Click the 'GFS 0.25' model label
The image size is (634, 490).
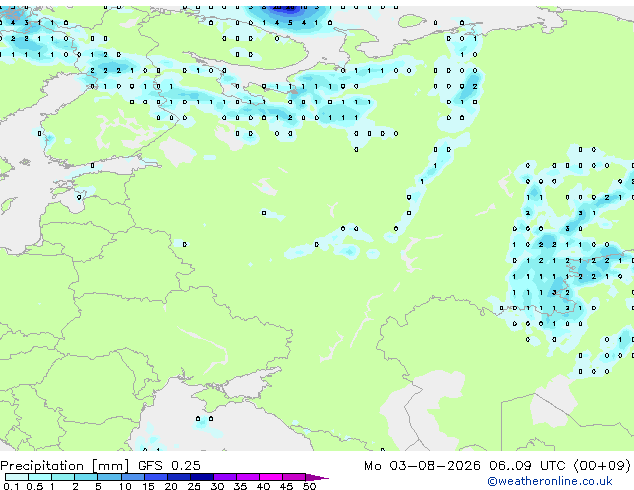(169, 466)
